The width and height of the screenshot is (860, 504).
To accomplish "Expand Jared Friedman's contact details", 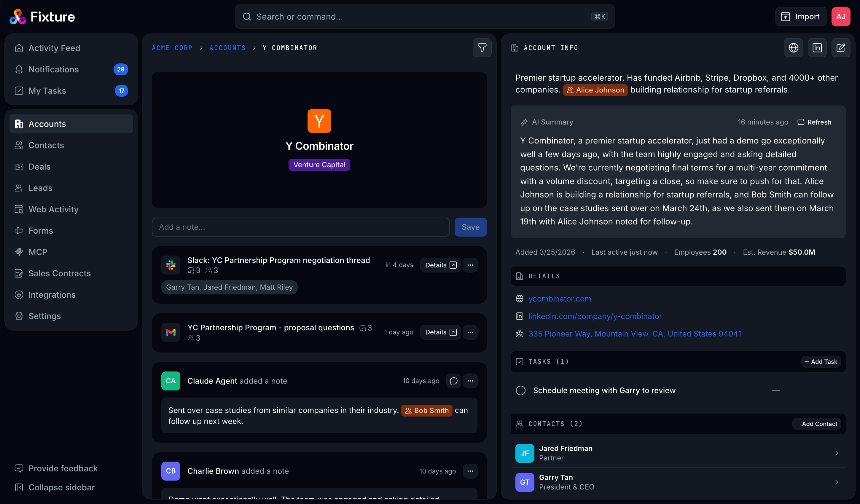I will pos(837,453).
